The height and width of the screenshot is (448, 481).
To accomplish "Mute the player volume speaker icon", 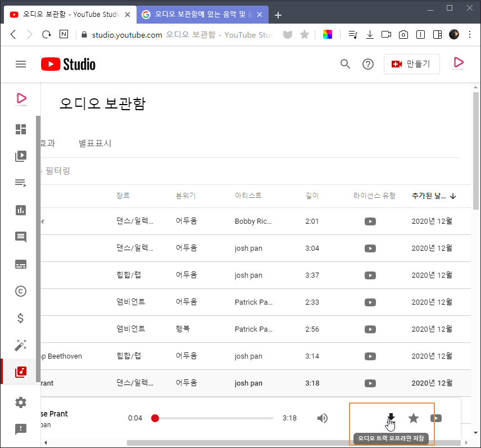I will (322, 418).
